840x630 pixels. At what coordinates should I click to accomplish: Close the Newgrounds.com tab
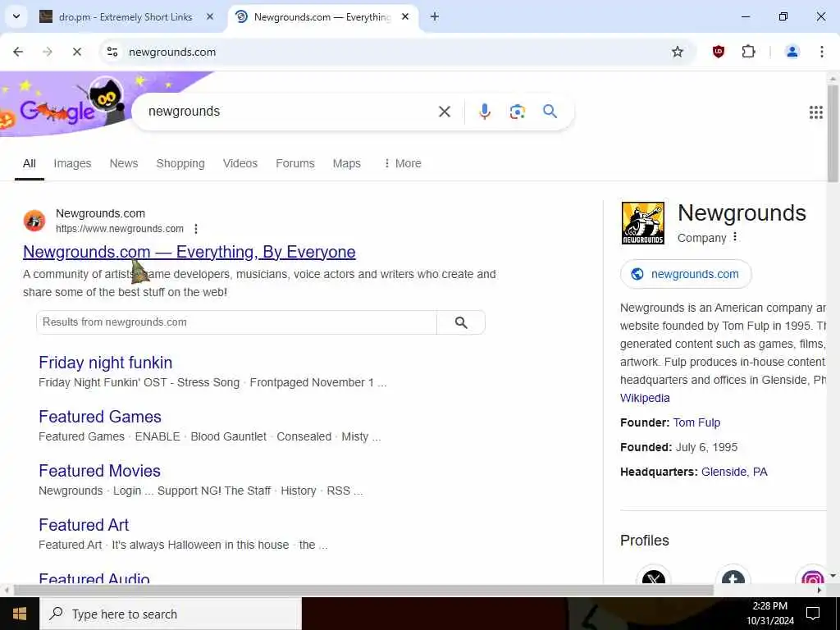click(x=405, y=17)
